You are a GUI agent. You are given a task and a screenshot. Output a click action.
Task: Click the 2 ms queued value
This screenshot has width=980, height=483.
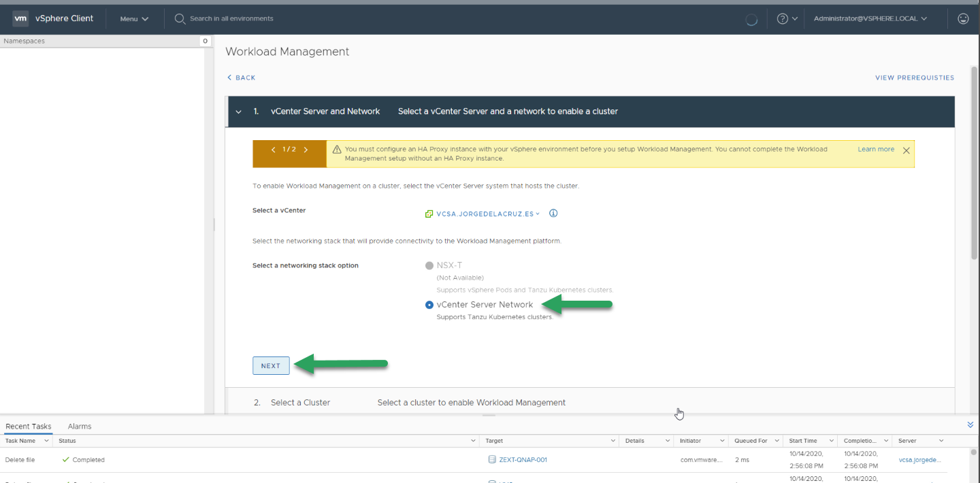pos(742,460)
